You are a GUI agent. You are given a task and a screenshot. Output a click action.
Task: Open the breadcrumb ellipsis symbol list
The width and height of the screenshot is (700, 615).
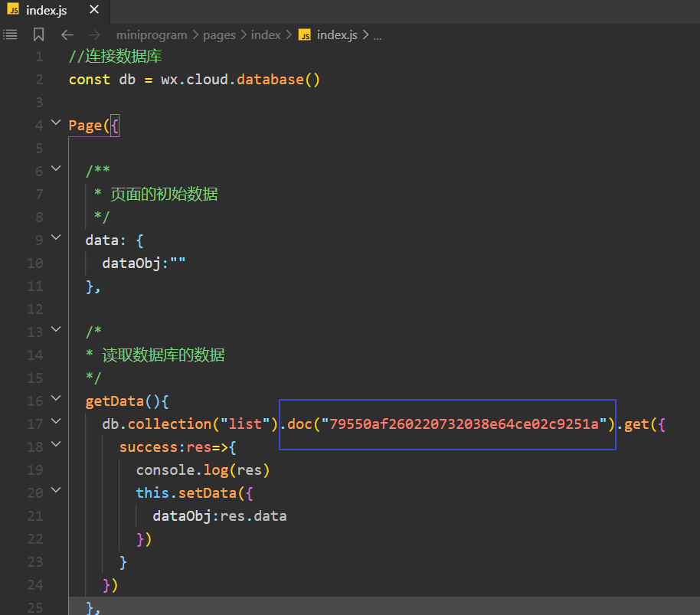(x=378, y=36)
